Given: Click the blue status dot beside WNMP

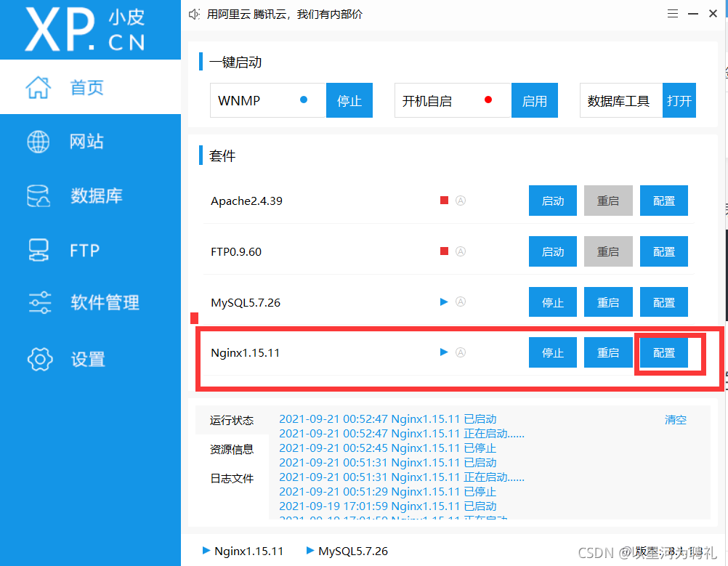Looking at the screenshot, I should (304, 100).
